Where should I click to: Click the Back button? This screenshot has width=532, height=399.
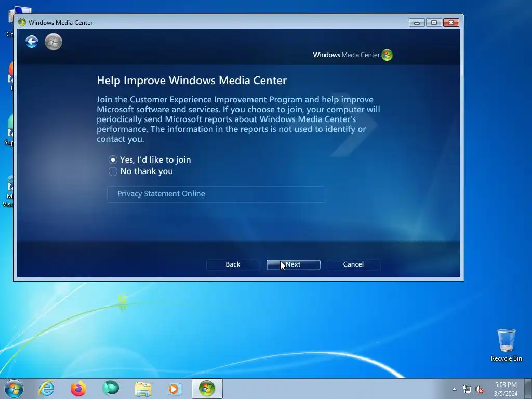(x=233, y=264)
